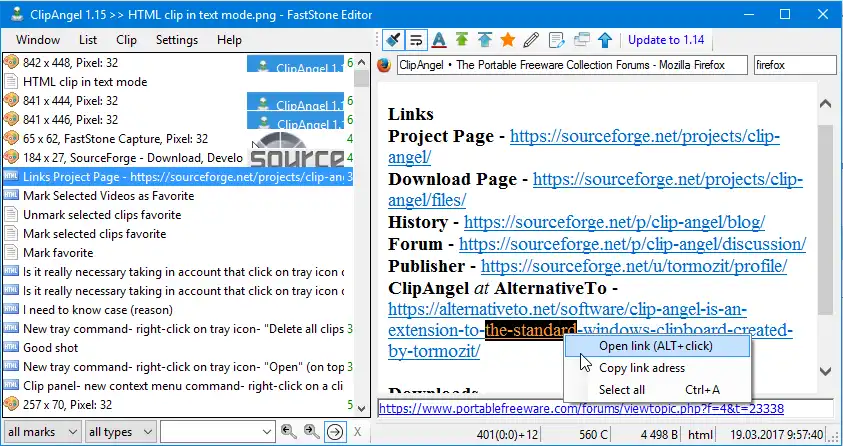Click the green up-arrow paste icon
The width and height of the screenshot is (843, 446).
[x=461, y=40]
